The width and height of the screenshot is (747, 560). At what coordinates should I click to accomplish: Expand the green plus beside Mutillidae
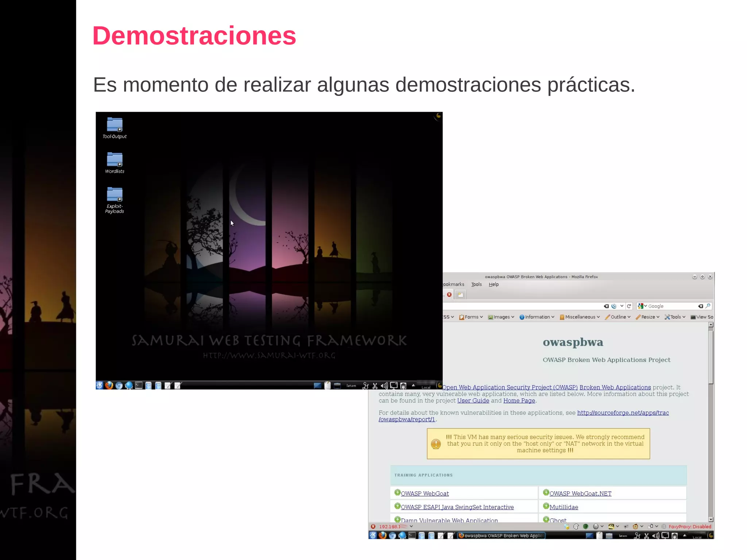(546, 506)
